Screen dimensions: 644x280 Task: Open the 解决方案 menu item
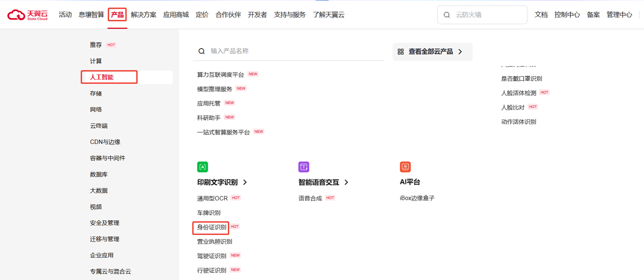point(143,15)
